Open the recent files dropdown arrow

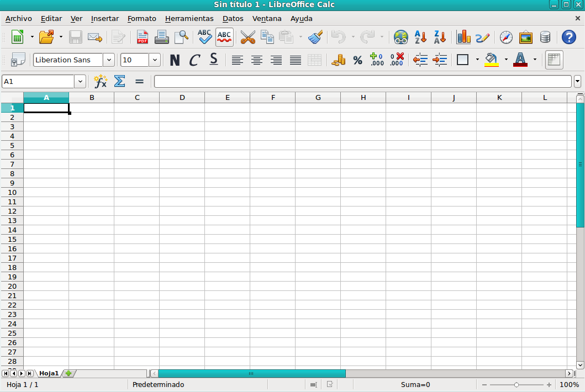click(x=61, y=37)
